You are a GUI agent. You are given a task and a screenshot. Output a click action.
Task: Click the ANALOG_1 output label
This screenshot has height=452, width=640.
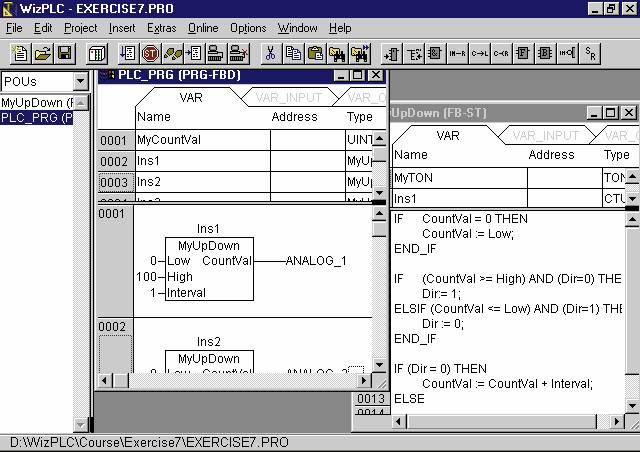coord(316,261)
